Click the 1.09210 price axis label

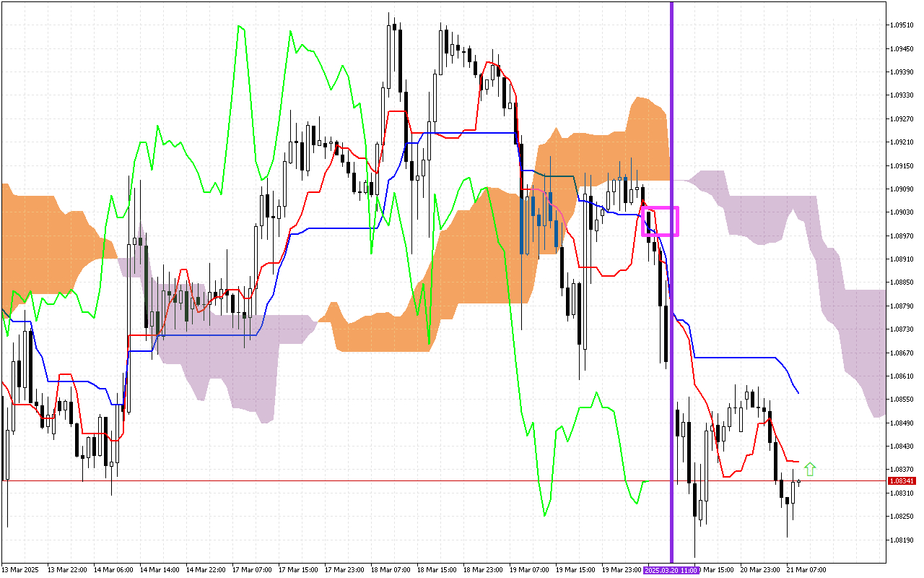point(902,142)
